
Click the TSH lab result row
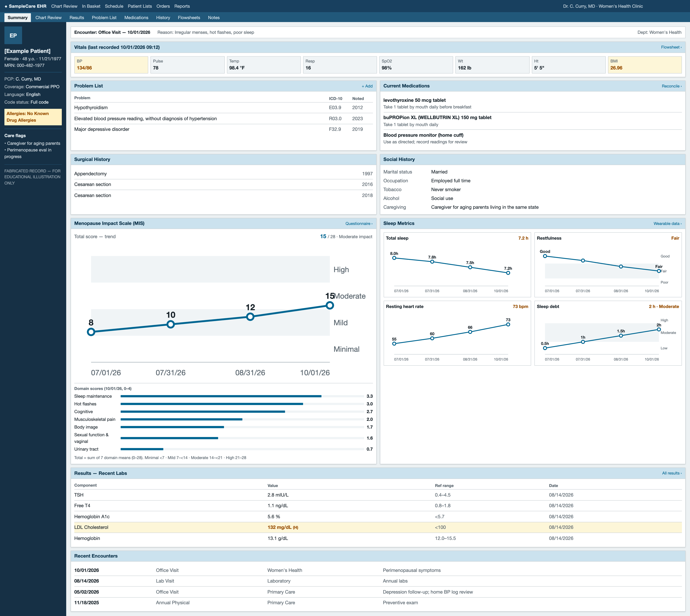pos(378,495)
